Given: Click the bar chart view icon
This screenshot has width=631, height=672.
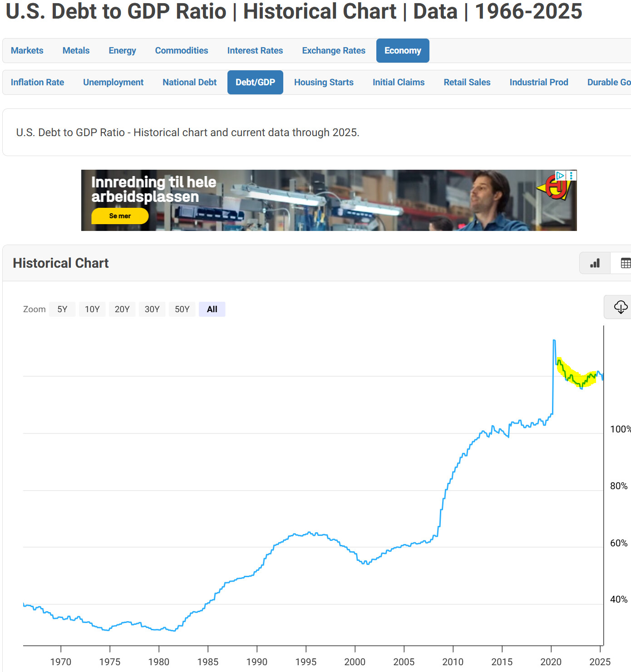Looking at the screenshot, I should click(595, 263).
